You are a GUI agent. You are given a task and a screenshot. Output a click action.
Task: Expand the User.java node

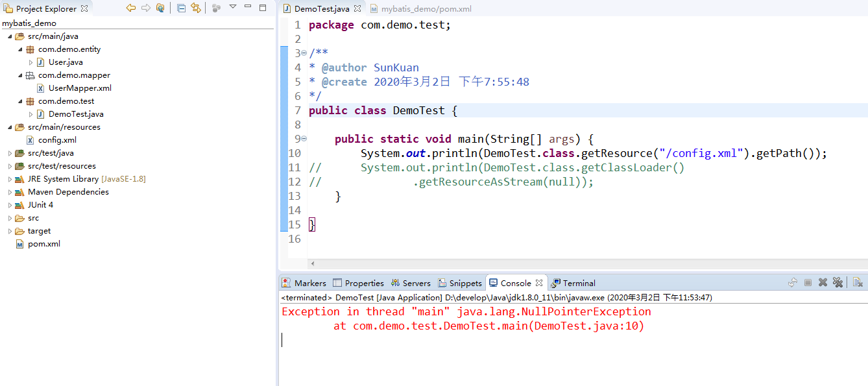30,62
